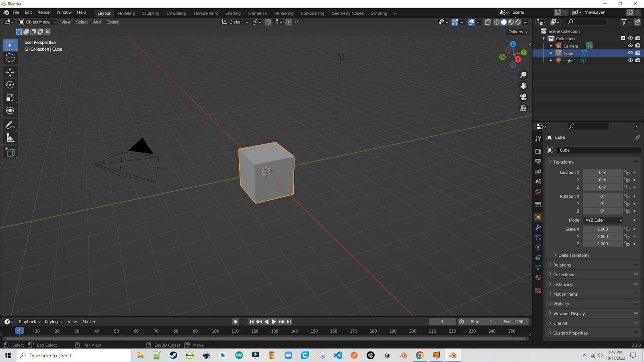Open the Render Properties tab
The width and height of the screenshot is (644, 362).
(x=538, y=151)
